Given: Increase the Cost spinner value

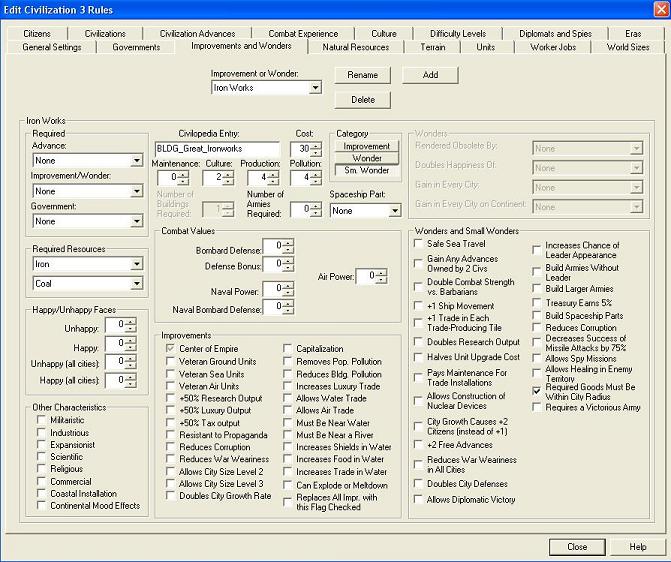Looking at the screenshot, I should click(316, 145).
